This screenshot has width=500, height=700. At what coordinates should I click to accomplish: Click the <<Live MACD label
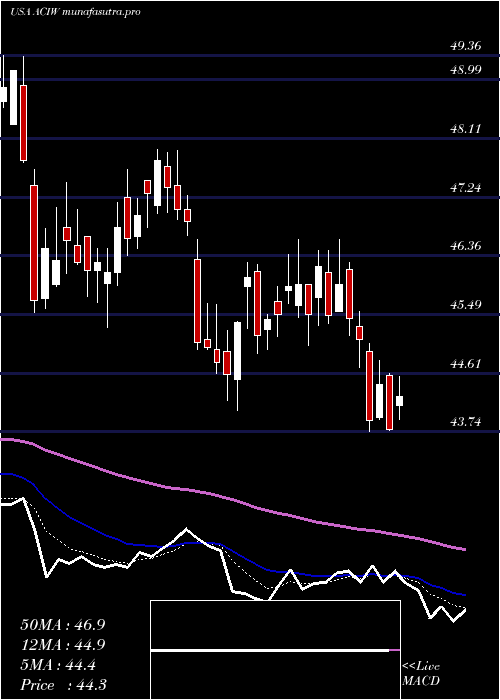tap(421, 674)
